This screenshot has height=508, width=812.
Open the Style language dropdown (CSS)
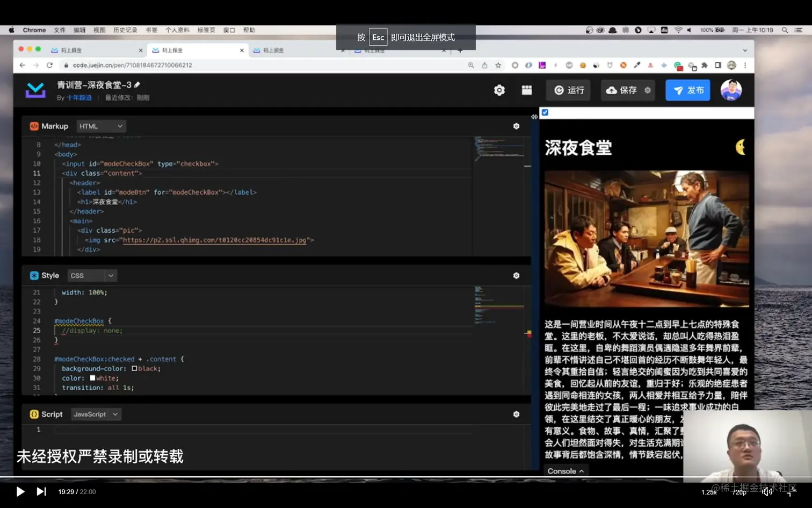92,276
